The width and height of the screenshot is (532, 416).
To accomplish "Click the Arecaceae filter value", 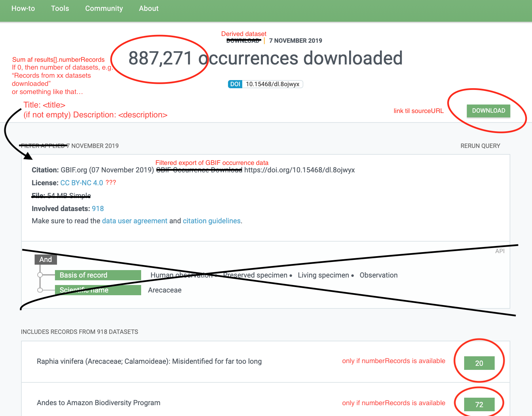I will 165,290.
